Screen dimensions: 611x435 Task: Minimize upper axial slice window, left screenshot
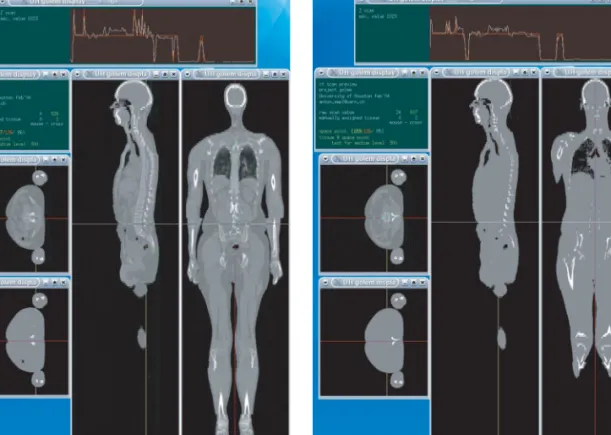(x=46, y=159)
